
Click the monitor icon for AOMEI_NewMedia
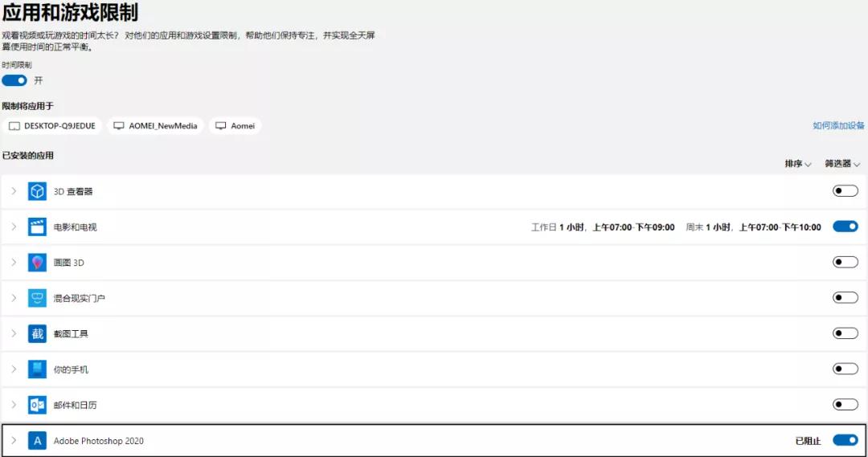pos(118,125)
